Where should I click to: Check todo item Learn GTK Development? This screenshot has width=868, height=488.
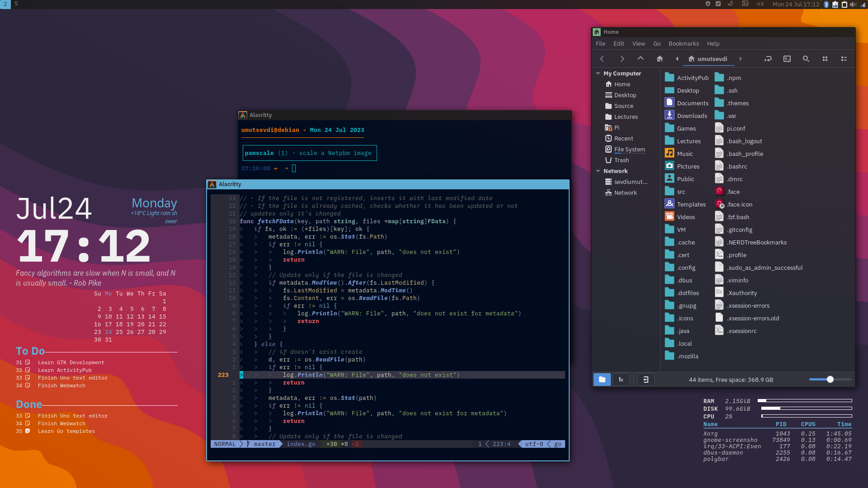tap(28, 362)
